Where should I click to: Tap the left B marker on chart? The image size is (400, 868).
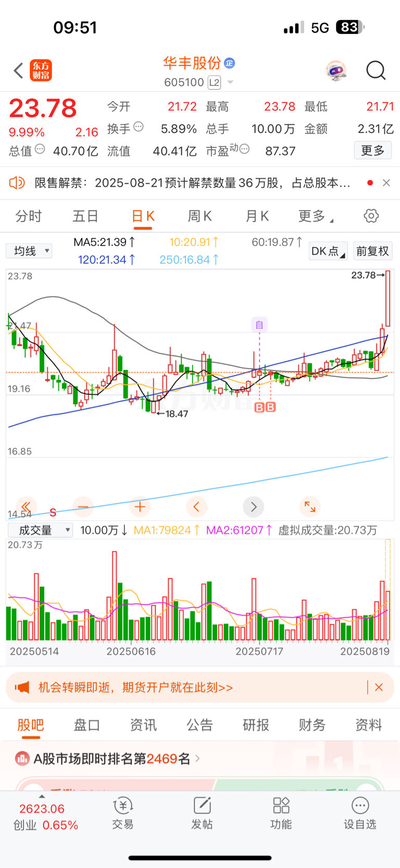pos(259,407)
